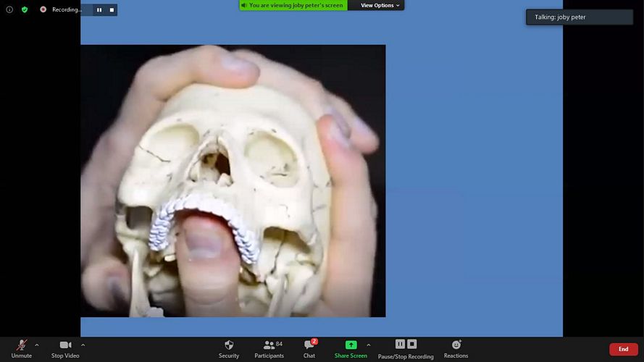Expand share options arrow beside Share Screen

coord(369,345)
